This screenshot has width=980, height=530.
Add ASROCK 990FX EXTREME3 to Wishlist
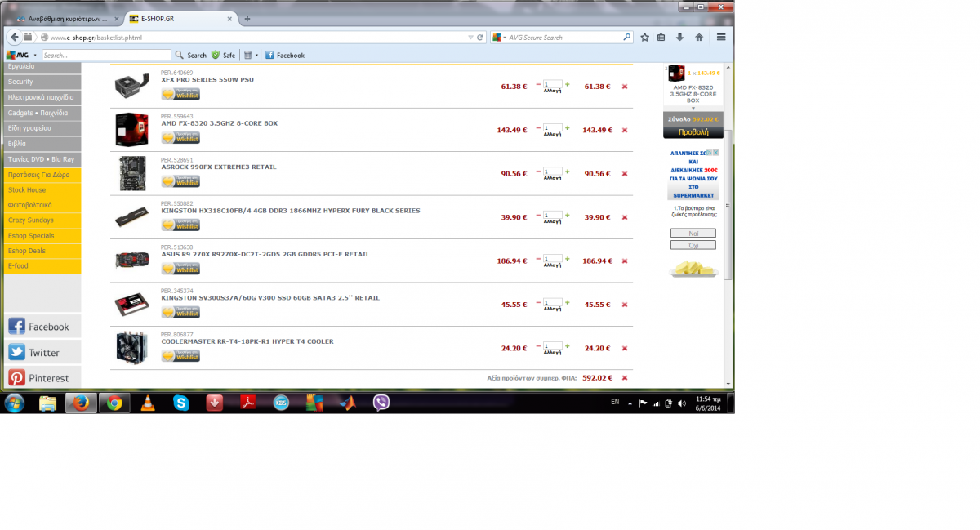coord(180,181)
